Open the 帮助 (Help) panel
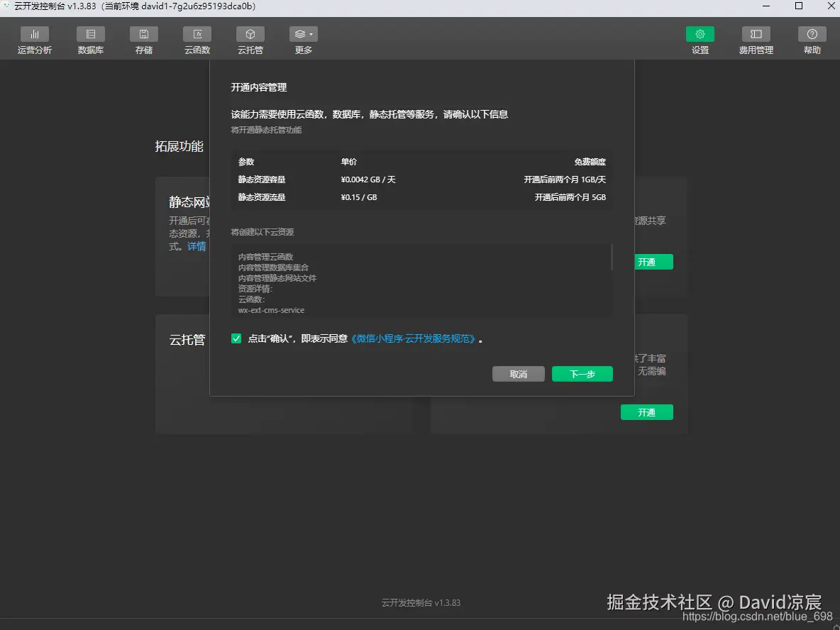The width and height of the screenshot is (840, 630). [811, 40]
